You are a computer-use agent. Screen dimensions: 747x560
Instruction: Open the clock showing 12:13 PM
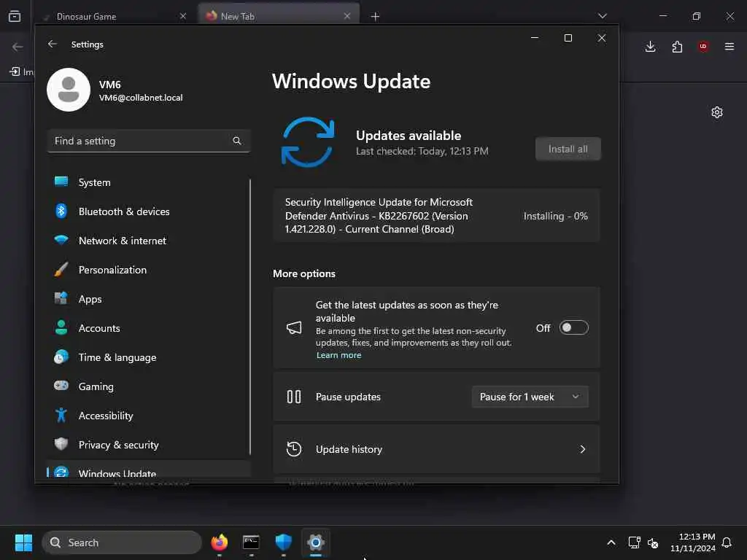[693, 542]
